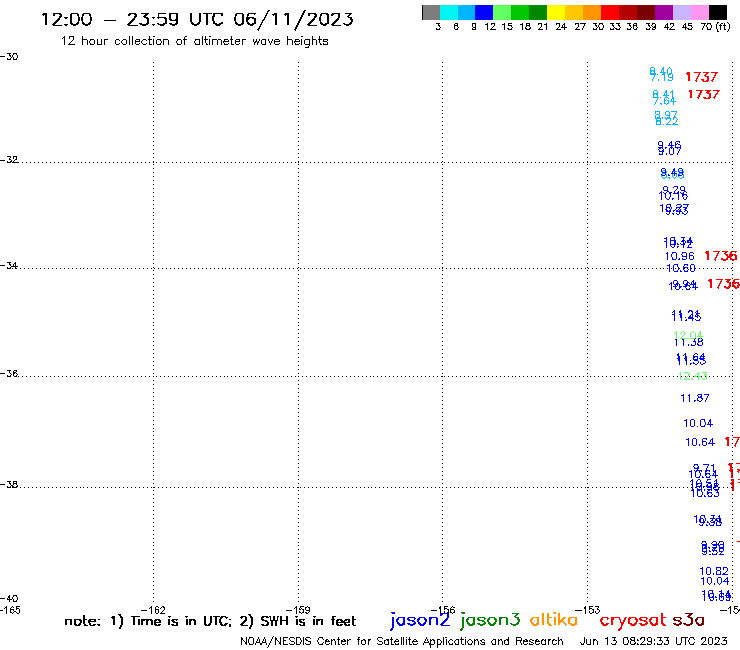This screenshot has height=650, width=740.
Task: Click the subtitle '12 hour collection of altimeter wave heights'
Action: pyautogui.click(x=194, y=41)
